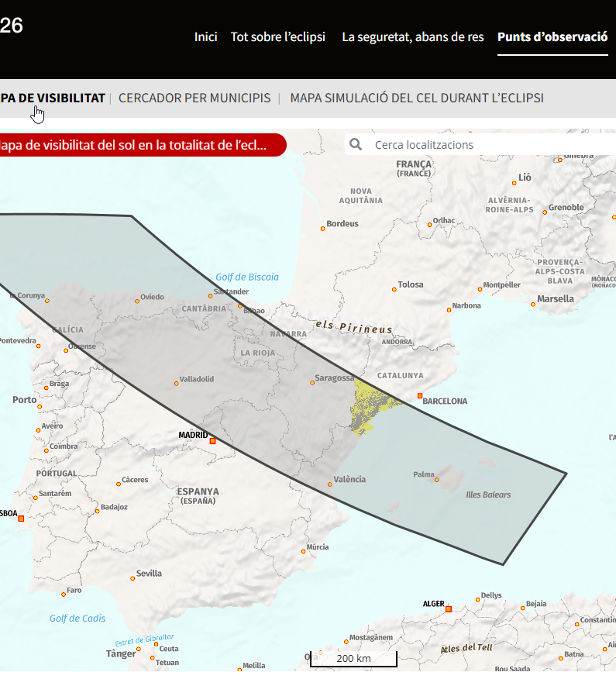Switch to Cercador per municipis tab
616x679 pixels.
(194, 98)
